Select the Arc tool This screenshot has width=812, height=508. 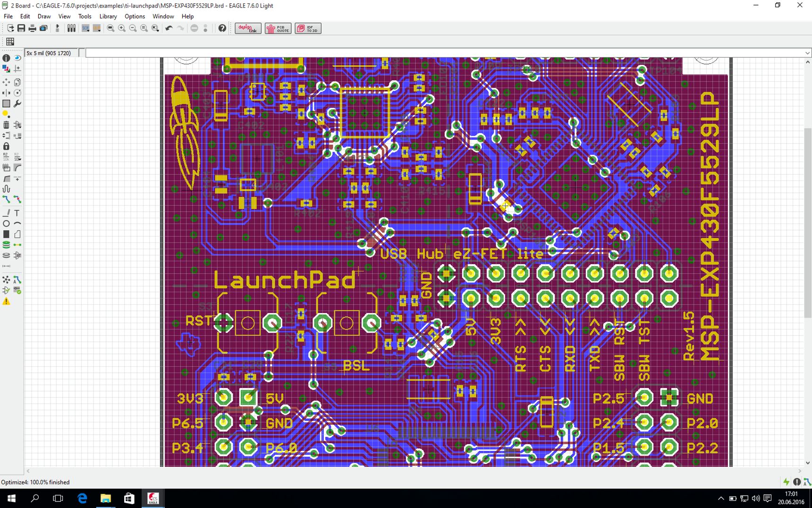click(x=17, y=224)
